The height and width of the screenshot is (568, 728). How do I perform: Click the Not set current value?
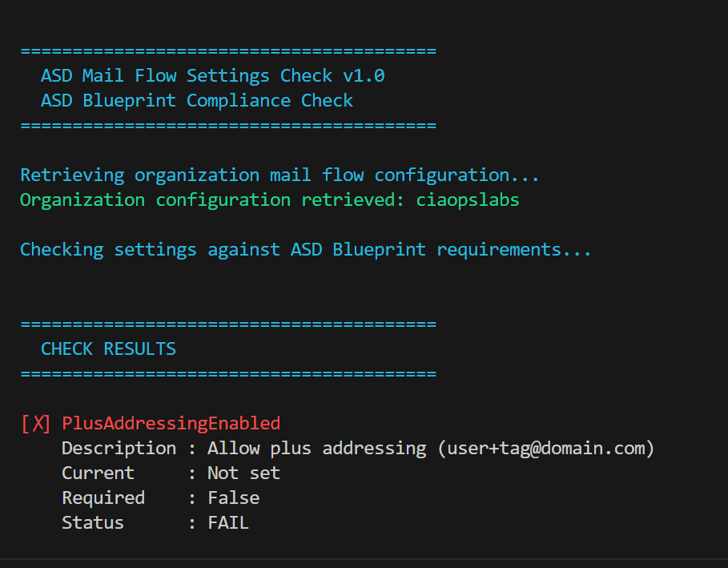pyautogui.click(x=243, y=473)
